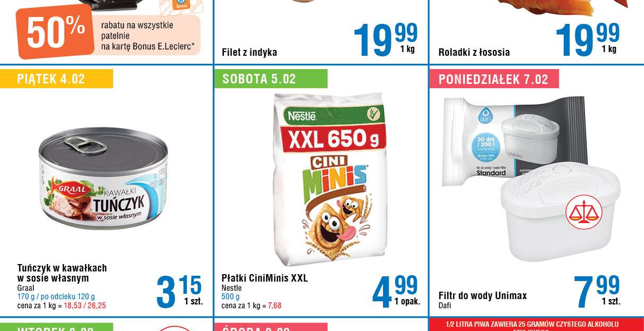Open the Płatki CiniMinis XXL product title
This screenshot has height=331, width=644.
[265, 278]
